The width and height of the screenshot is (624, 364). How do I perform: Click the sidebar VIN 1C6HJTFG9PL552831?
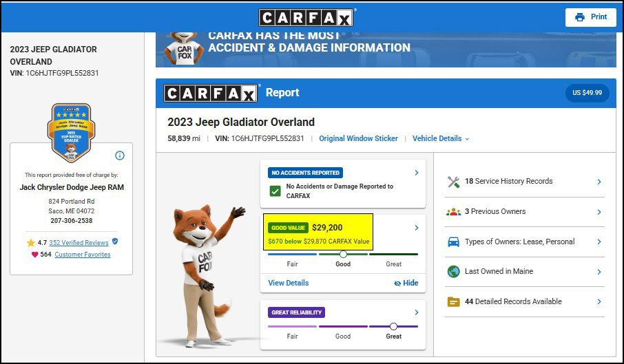(54, 73)
